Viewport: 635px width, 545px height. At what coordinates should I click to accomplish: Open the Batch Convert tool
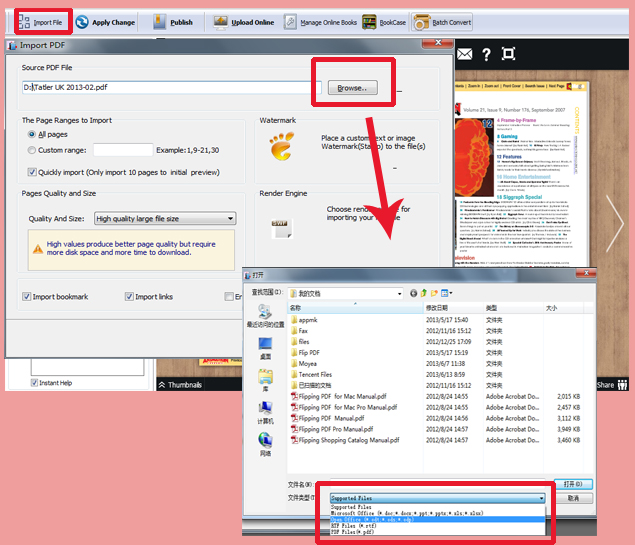(442, 22)
